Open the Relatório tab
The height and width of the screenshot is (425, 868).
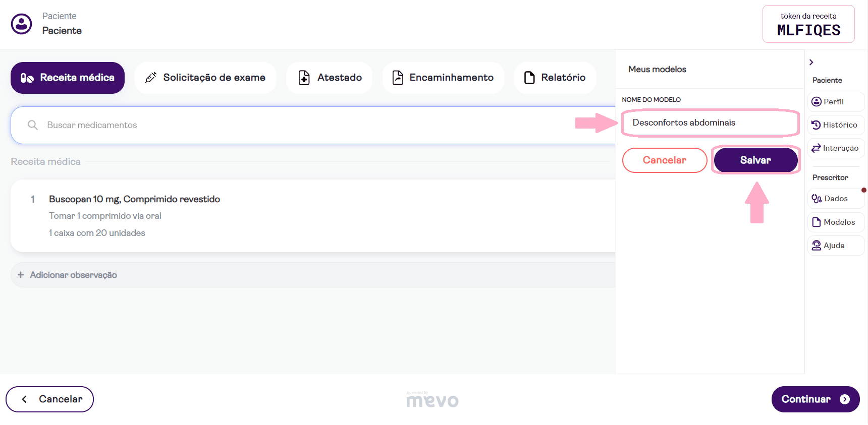point(555,78)
